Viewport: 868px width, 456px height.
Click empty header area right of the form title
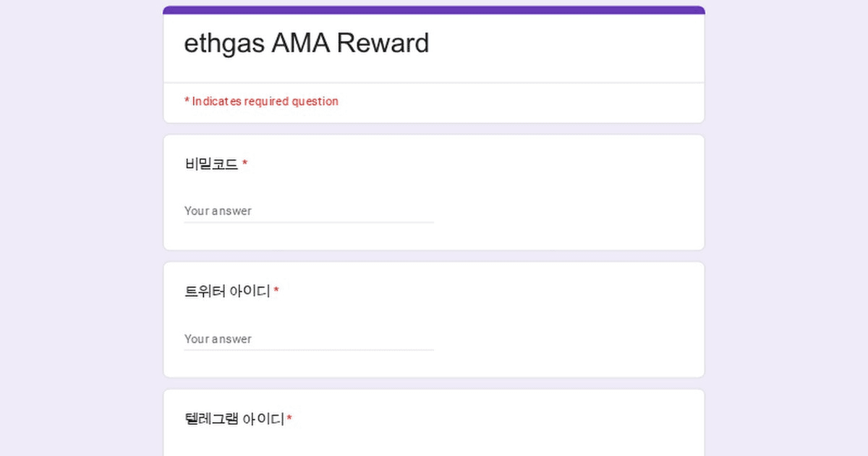[564, 45]
